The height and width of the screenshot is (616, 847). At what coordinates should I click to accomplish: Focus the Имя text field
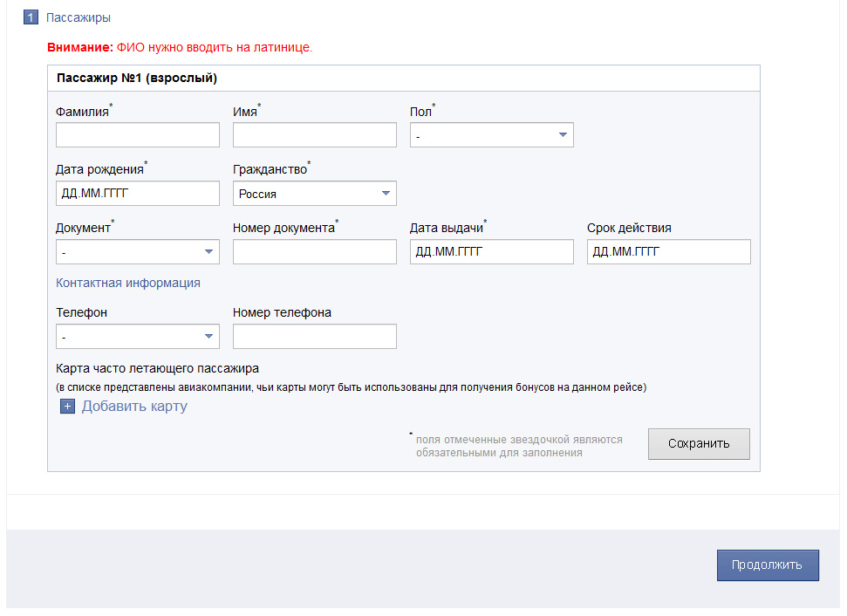314,135
